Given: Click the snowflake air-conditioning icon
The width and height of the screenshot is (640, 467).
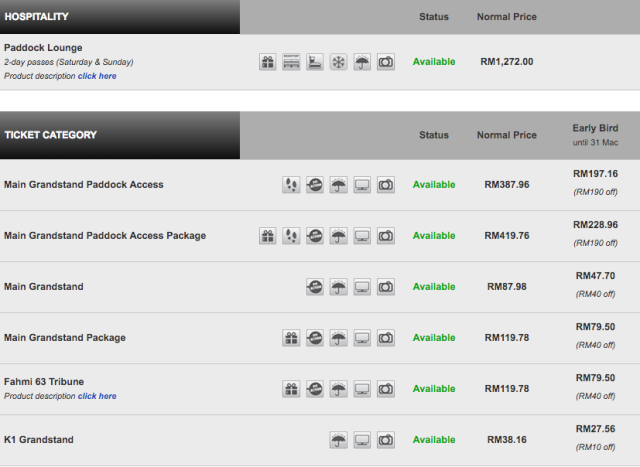Looking at the screenshot, I should tap(338, 62).
